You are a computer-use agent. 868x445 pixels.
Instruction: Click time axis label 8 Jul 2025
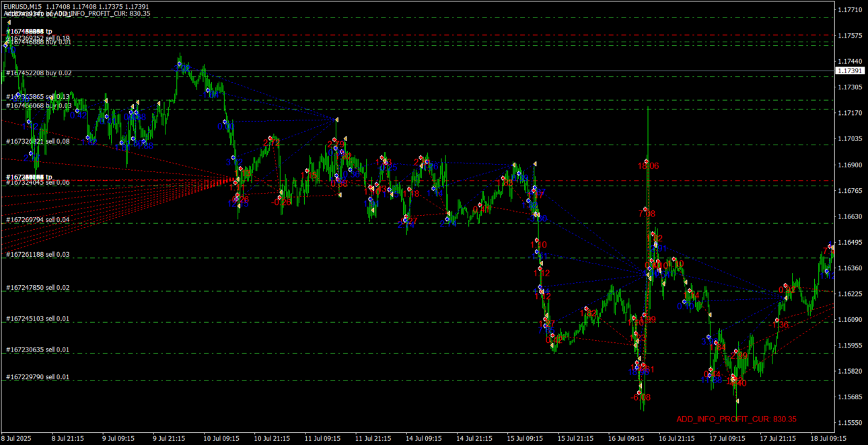click(x=15, y=438)
